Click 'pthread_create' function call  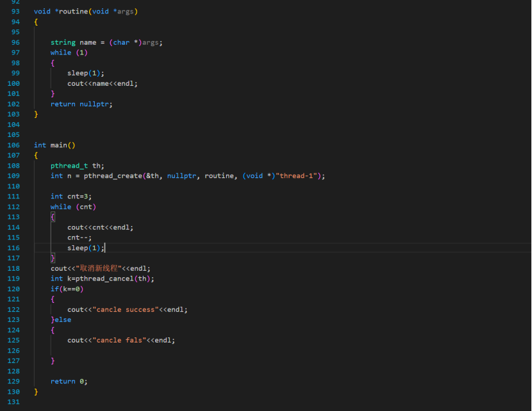(x=113, y=176)
